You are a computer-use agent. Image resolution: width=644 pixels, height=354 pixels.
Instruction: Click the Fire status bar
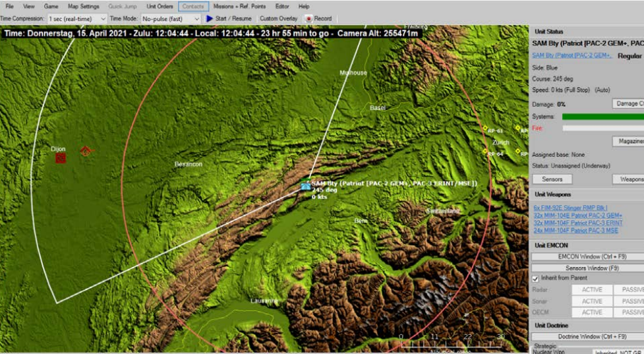pyautogui.click(x=603, y=128)
